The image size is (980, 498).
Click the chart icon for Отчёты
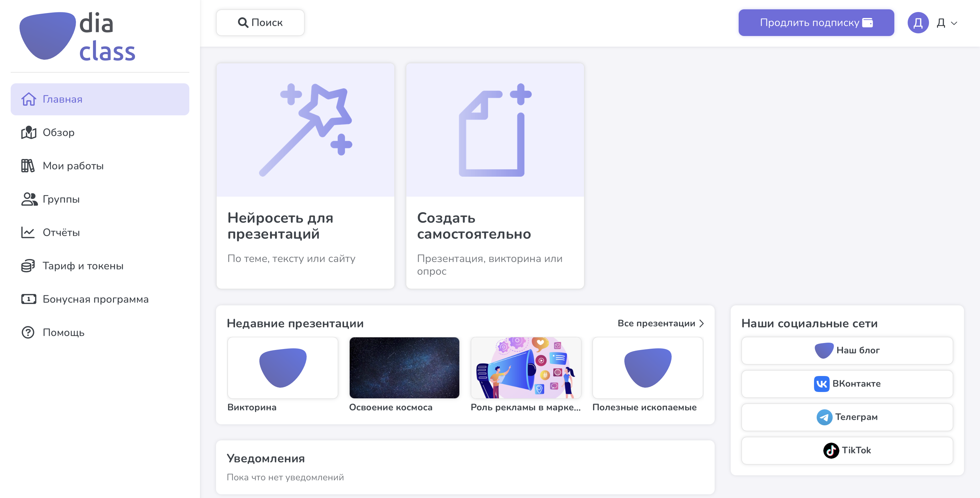click(x=28, y=232)
